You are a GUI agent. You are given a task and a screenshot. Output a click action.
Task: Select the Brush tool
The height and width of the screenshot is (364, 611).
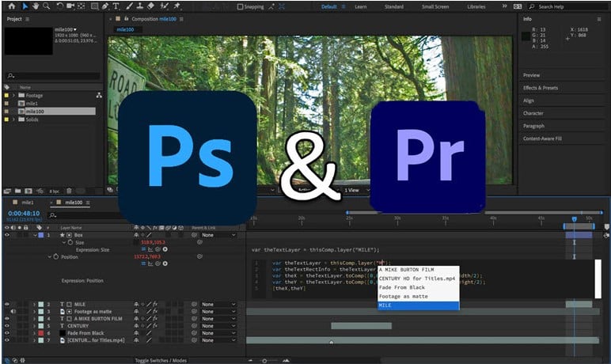pos(129,6)
